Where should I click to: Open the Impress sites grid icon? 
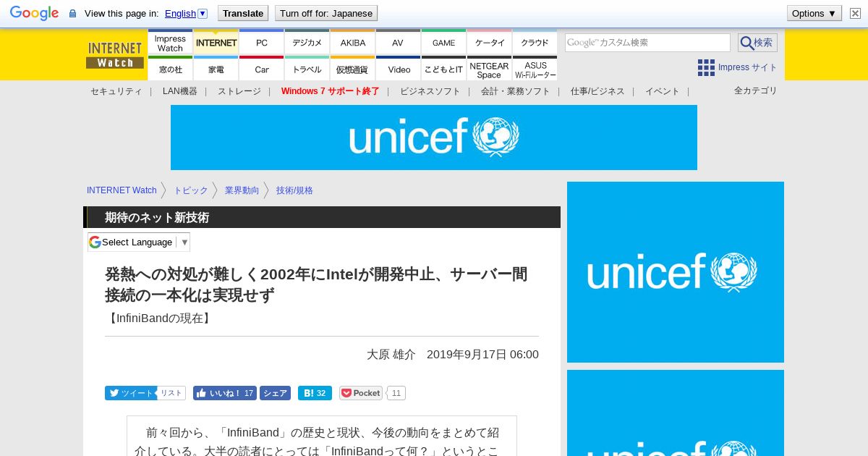(x=706, y=67)
